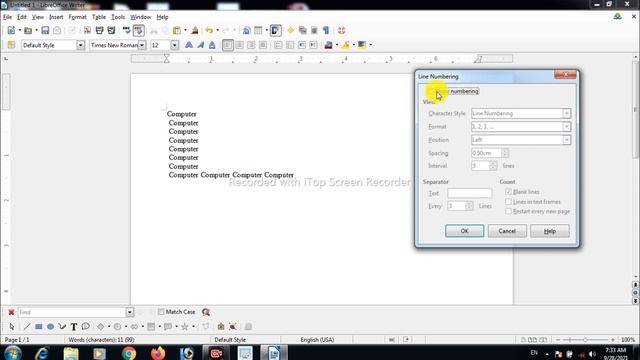Click the Paste clipboard icon
The height and width of the screenshot is (360, 640).
point(177,31)
